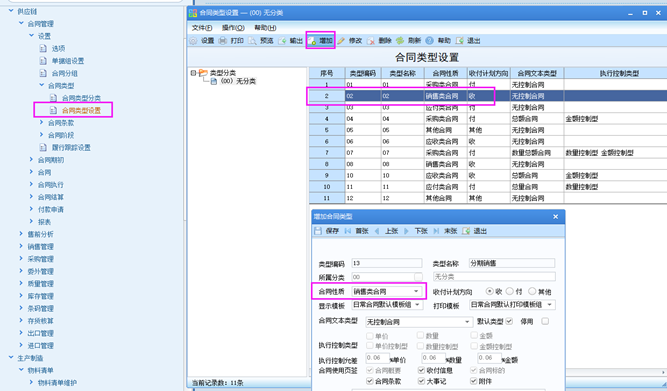
Task: Click the dialog 退出 exit icon
Action: [466, 231]
